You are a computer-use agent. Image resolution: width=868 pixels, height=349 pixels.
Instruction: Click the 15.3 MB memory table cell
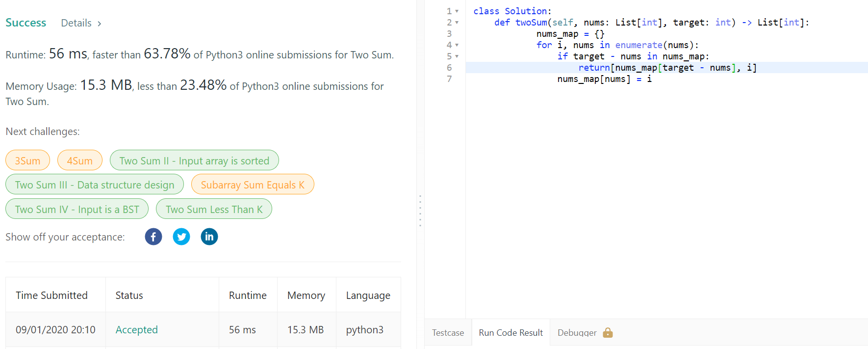[x=306, y=329]
